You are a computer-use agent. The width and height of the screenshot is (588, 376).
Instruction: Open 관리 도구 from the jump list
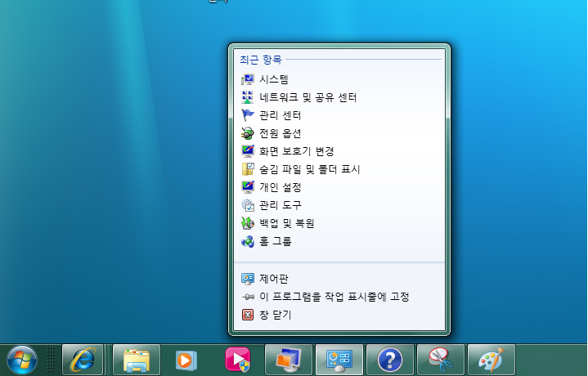pyautogui.click(x=339, y=205)
